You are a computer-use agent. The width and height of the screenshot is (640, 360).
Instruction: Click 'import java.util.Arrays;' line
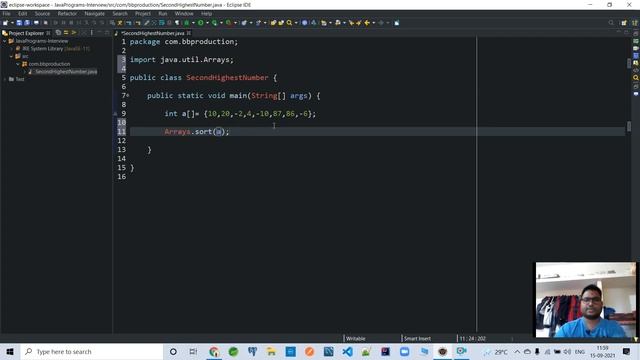pos(182,60)
